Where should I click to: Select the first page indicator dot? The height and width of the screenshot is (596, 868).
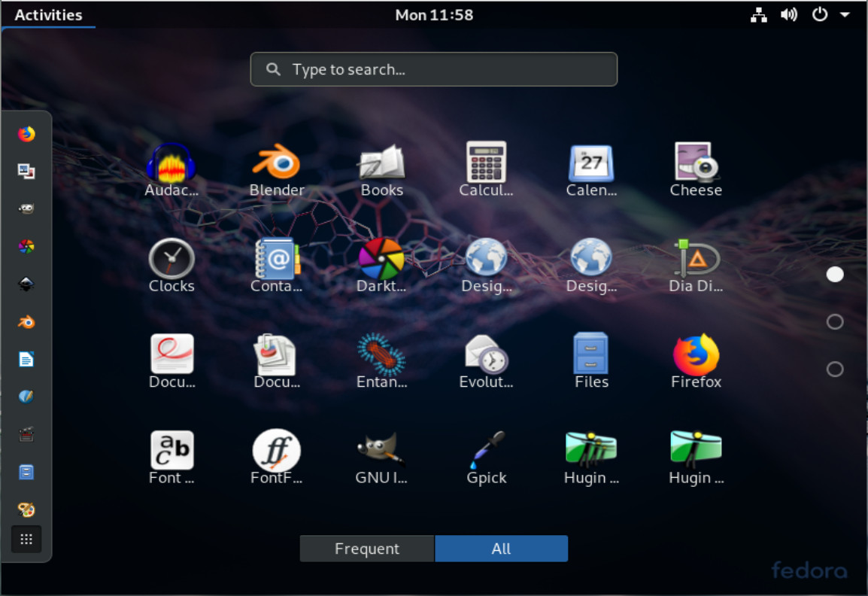pos(835,274)
